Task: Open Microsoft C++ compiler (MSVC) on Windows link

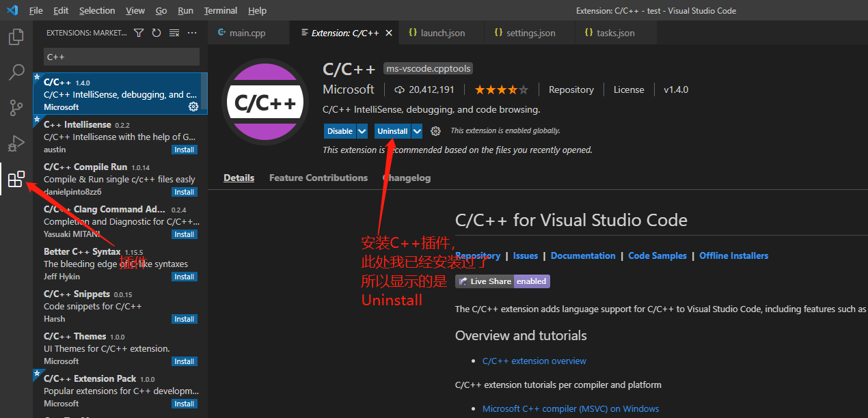Action: 571,408
